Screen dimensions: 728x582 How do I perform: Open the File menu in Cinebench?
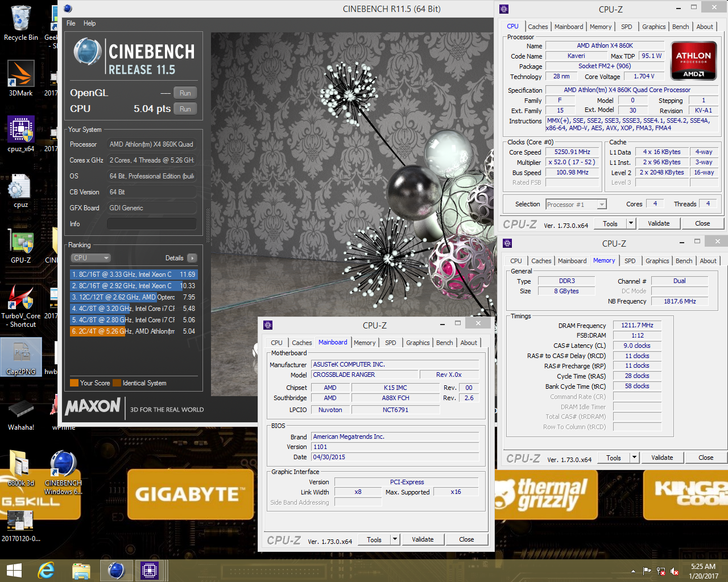click(x=71, y=23)
